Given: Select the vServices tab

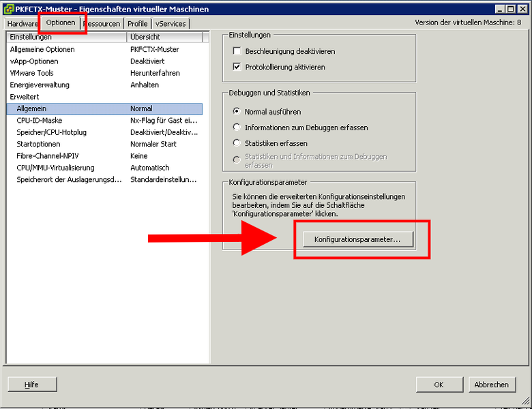Looking at the screenshot, I should point(171,23).
